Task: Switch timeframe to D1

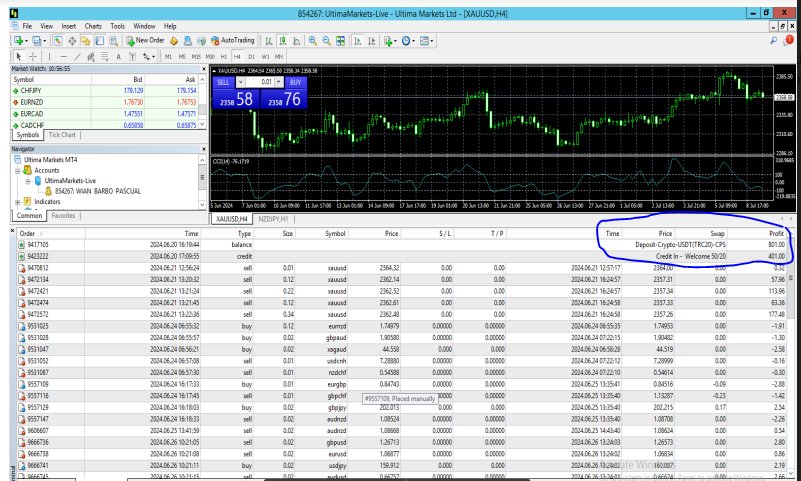Action: point(252,57)
